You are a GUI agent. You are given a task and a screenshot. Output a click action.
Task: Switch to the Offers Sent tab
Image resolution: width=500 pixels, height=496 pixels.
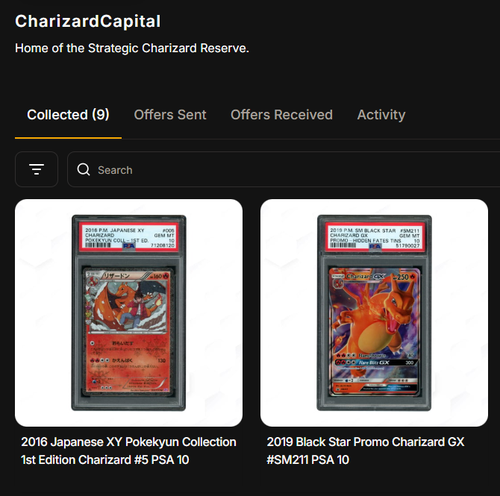tap(170, 115)
